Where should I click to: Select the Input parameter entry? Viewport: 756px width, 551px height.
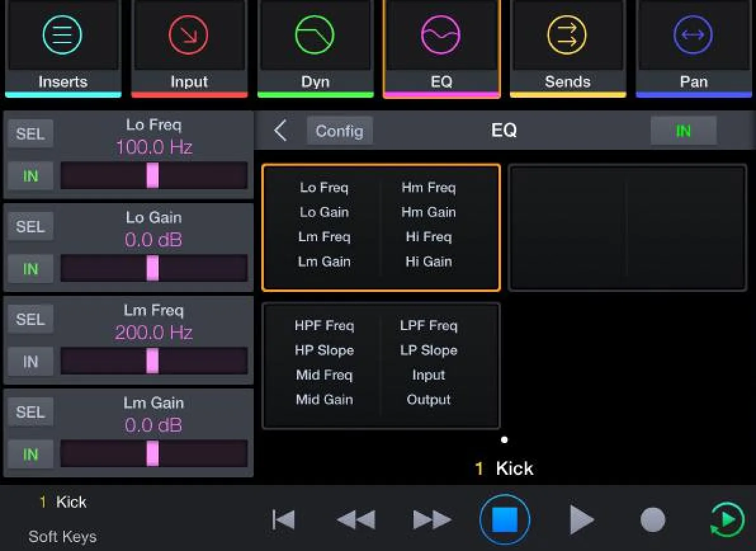[x=429, y=375]
